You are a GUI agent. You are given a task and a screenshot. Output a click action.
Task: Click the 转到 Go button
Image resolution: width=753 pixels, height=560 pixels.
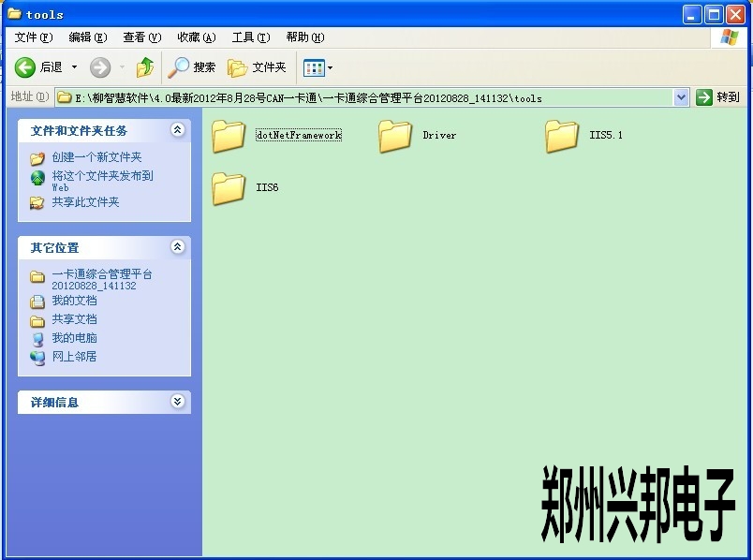pos(718,97)
